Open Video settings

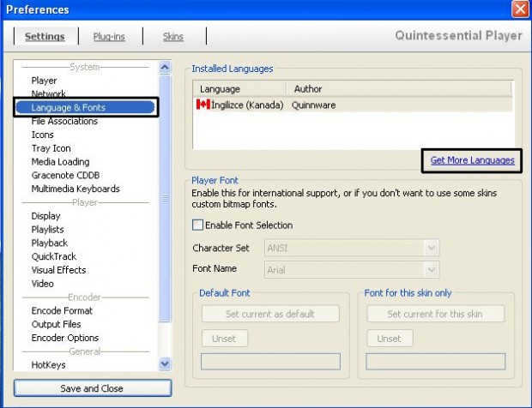tap(42, 284)
